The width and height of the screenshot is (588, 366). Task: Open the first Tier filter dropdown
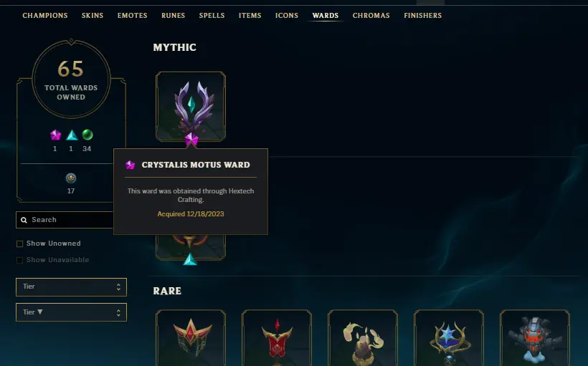[71, 287]
